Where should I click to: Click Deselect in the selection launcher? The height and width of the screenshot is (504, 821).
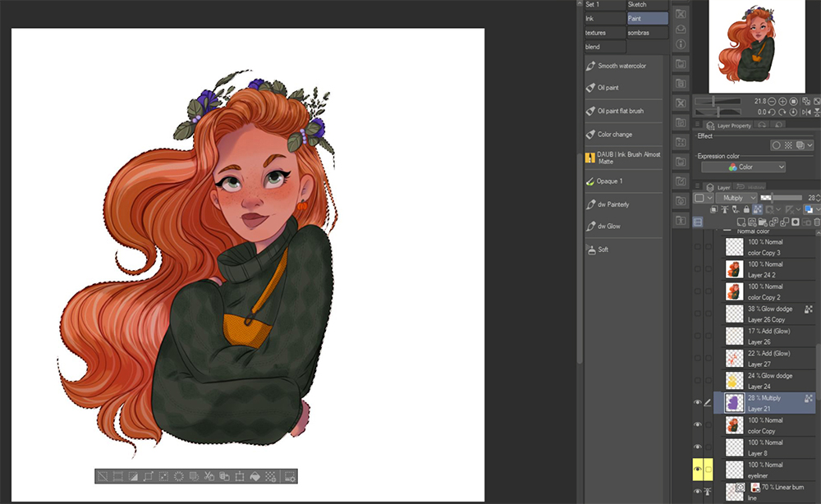pos(102,476)
